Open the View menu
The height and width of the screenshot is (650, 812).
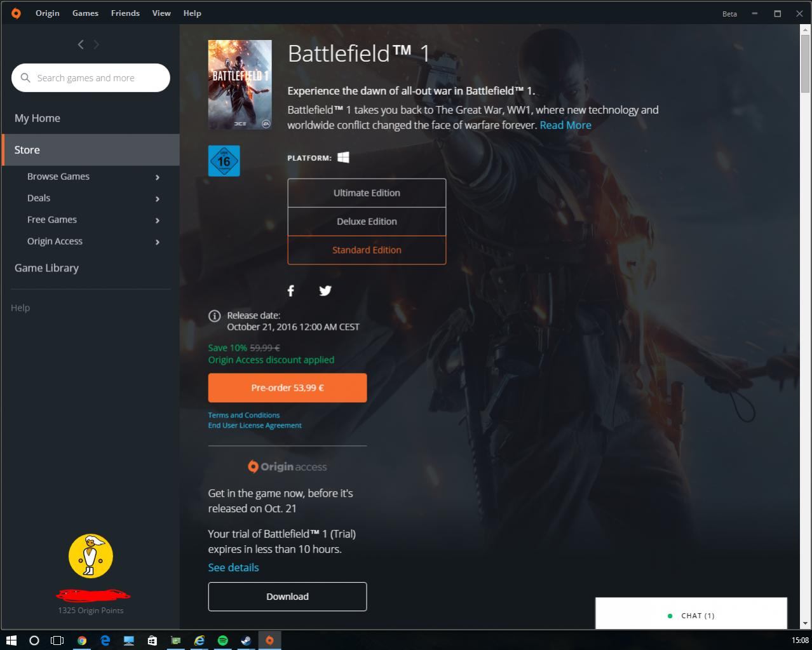tap(161, 13)
